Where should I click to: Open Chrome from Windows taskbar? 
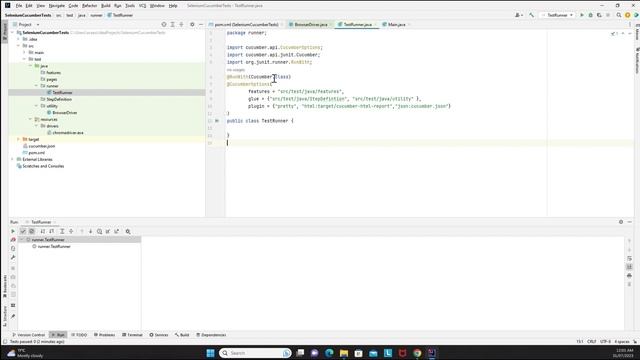(x=417, y=353)
